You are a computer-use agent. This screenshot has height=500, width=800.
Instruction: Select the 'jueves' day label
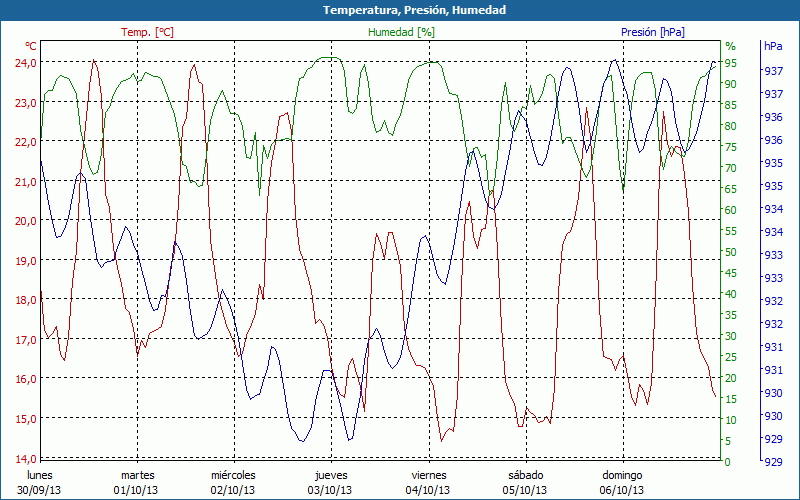[x=331, y=475]
